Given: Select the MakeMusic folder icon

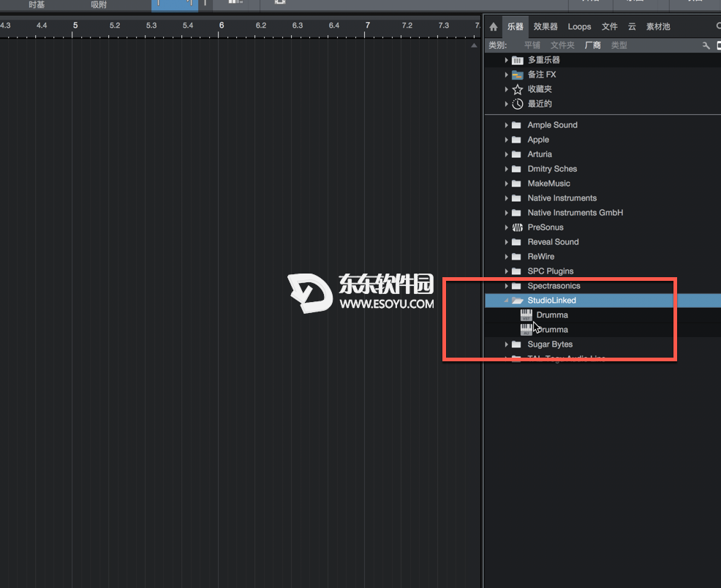Looking at the screenshot, I should [516, 184].
